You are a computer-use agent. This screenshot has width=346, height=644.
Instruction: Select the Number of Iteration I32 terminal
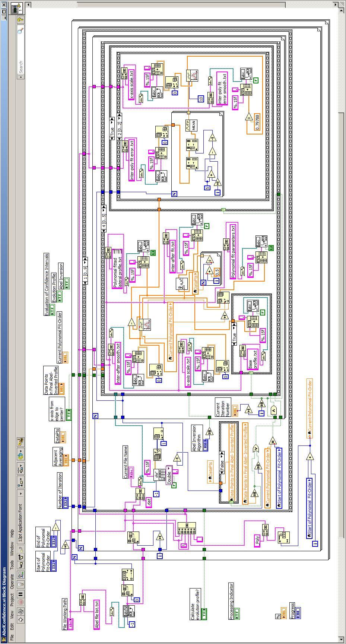(x=65, y=502)
